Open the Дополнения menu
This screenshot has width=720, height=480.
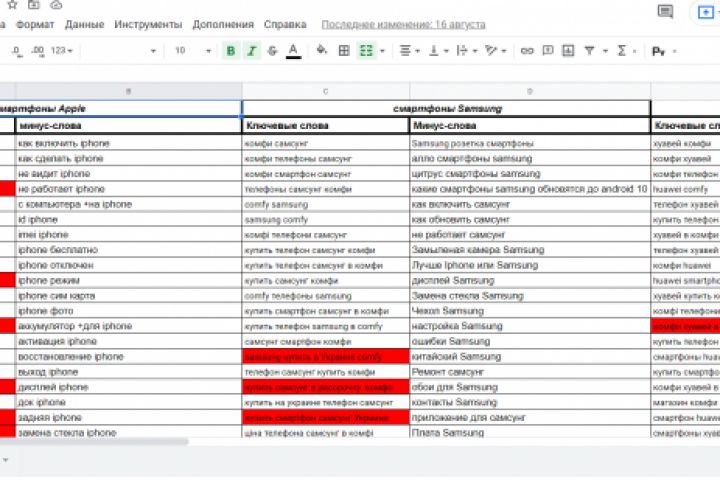(x=223, y=24)
